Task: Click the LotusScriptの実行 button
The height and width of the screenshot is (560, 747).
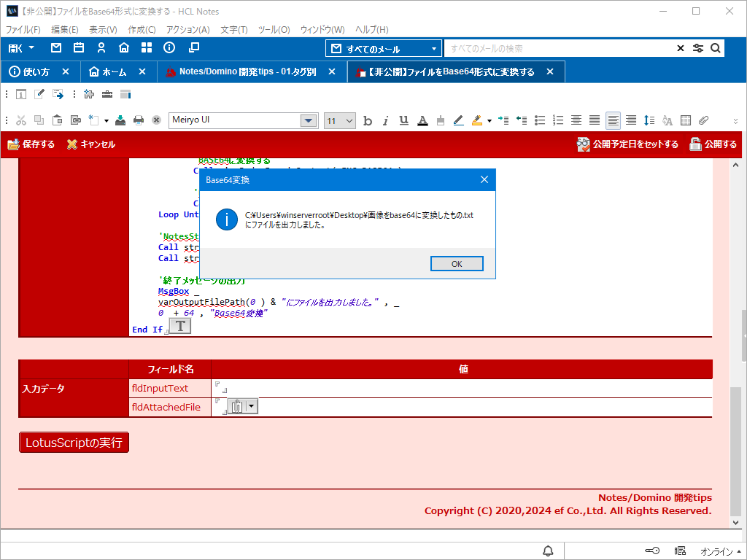Action: click(x=74, y=443)
